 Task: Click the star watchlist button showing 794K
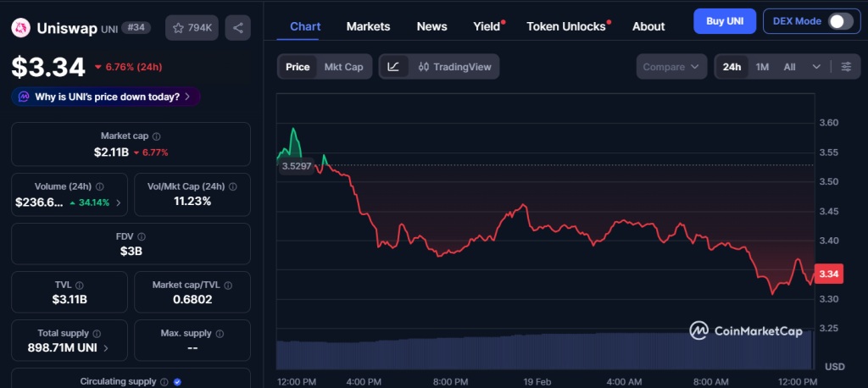point(192,28)
